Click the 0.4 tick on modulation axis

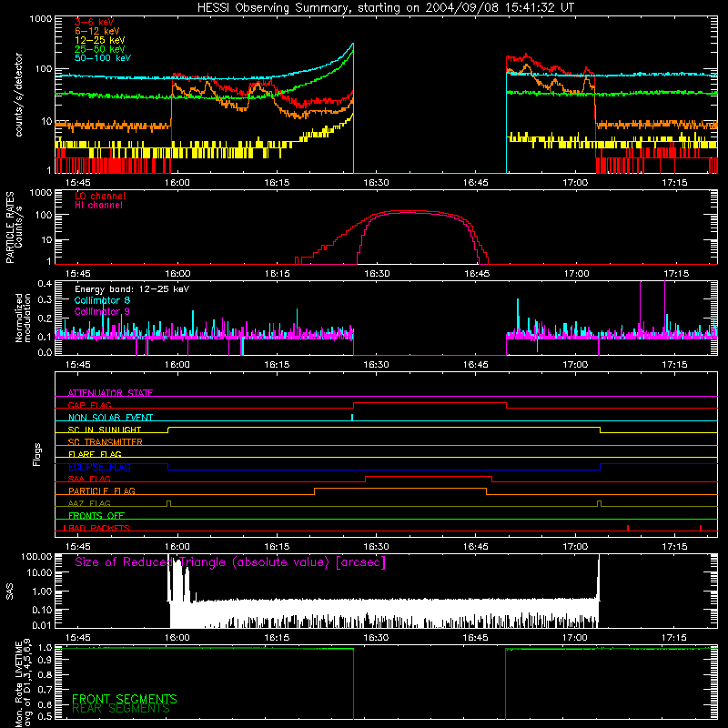45,283
